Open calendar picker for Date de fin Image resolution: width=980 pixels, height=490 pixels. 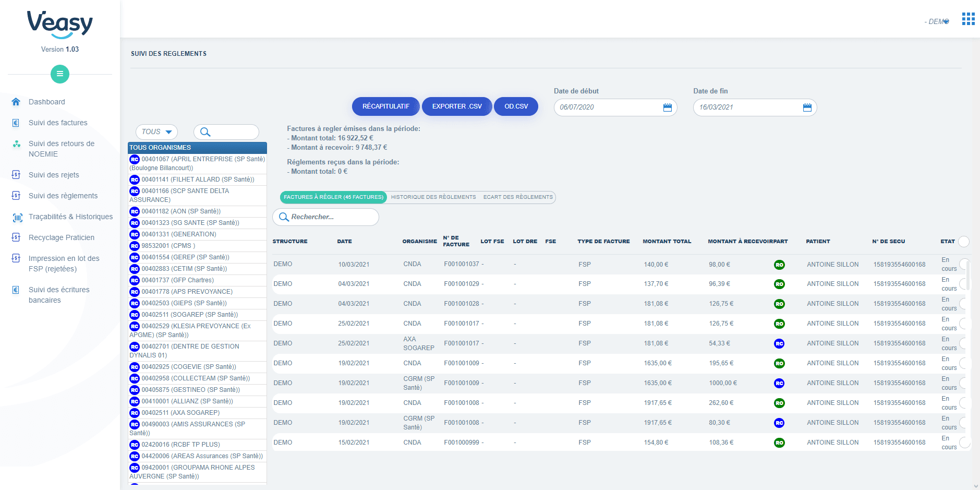coord(807,107)
